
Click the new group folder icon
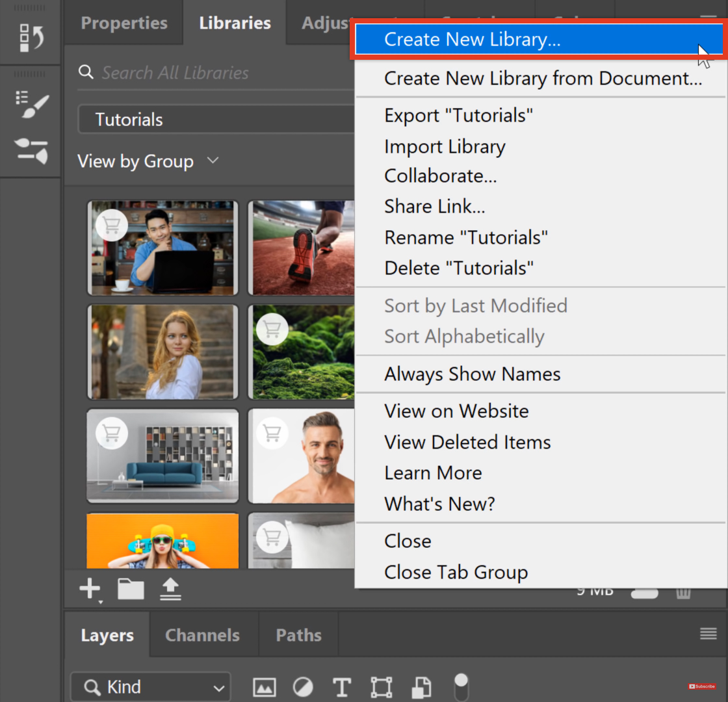pos(131,589)
